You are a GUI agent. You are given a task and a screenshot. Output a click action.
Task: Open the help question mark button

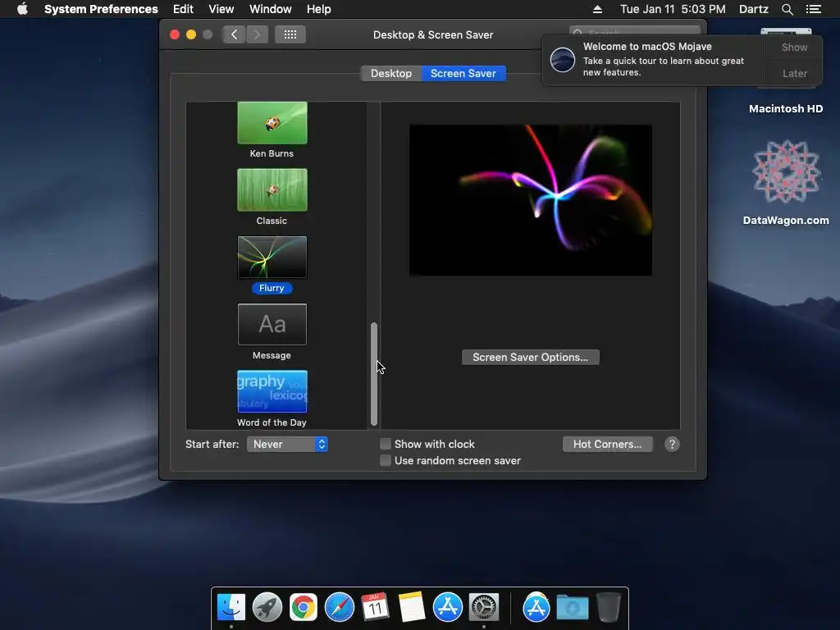pos(672,444)
